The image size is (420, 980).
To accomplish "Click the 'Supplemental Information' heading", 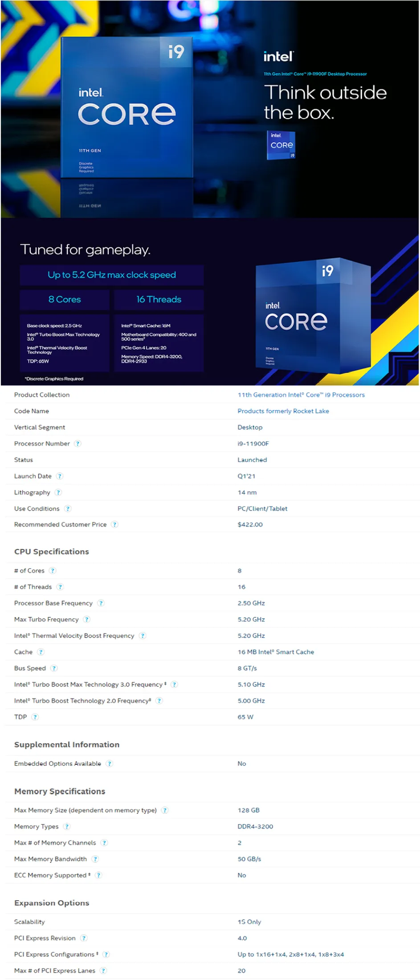I will [x=67, y=744].
